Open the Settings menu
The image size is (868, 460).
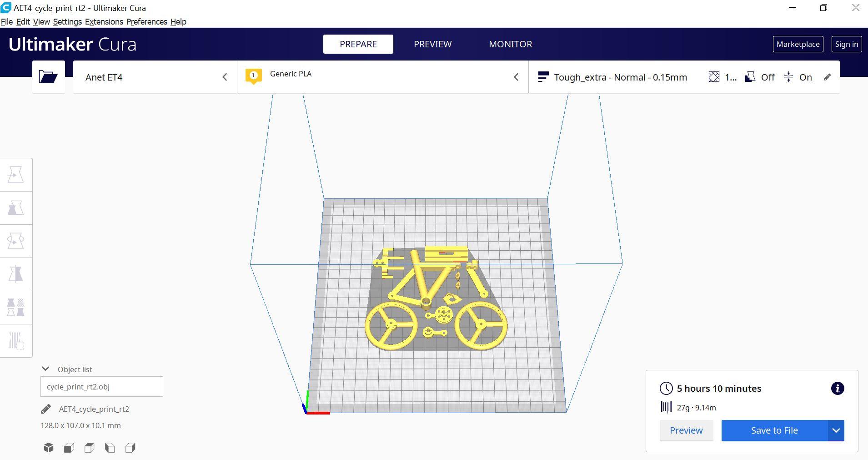coord(67,22)
